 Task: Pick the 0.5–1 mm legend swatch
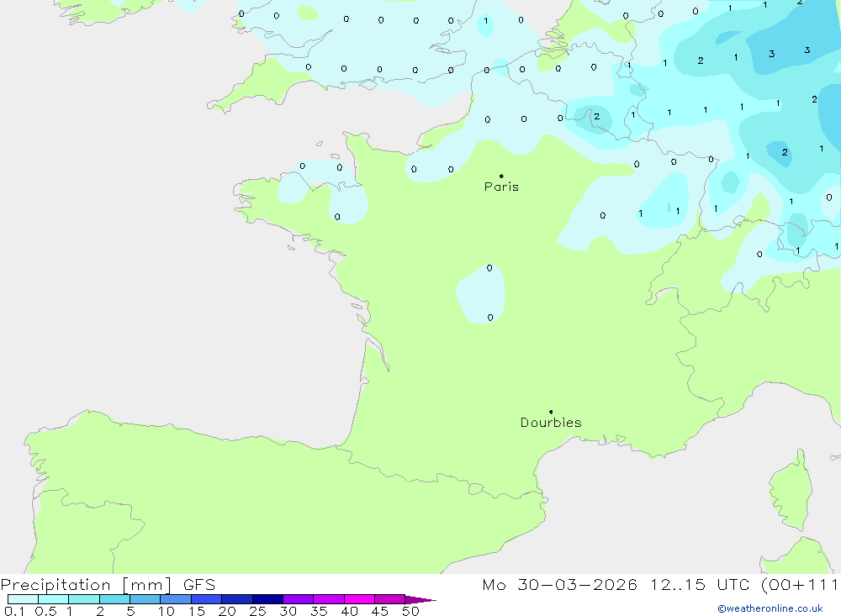[x=53, y=599]
